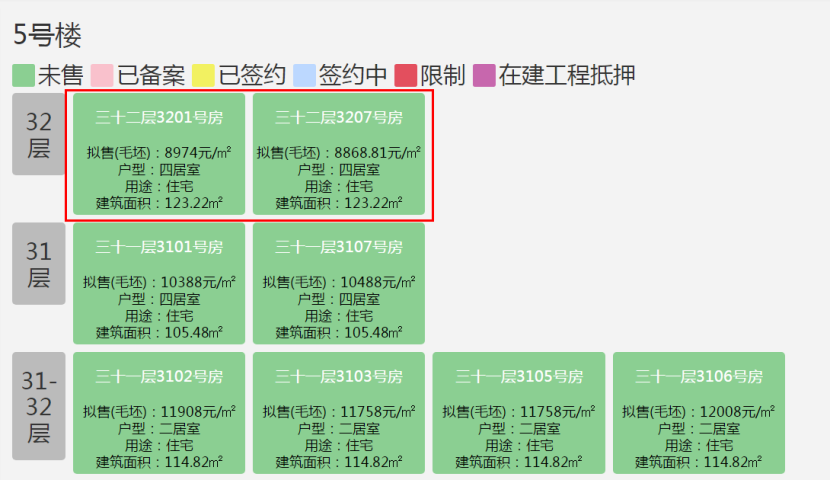Click price 10388元/㎡ in room 3101

pyautogui.click(x=198, y=282)
